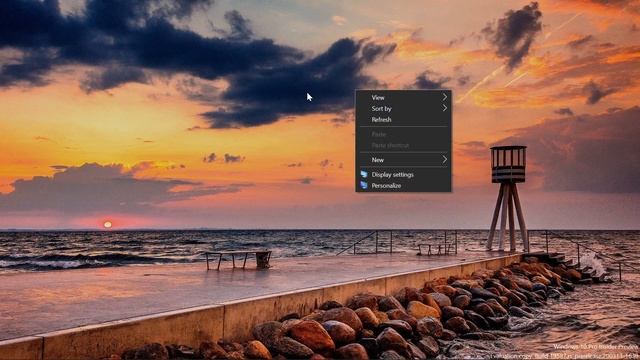The image size is (640, 360).
Task: Open Display settings from the menu
Action: click(403, 175)
